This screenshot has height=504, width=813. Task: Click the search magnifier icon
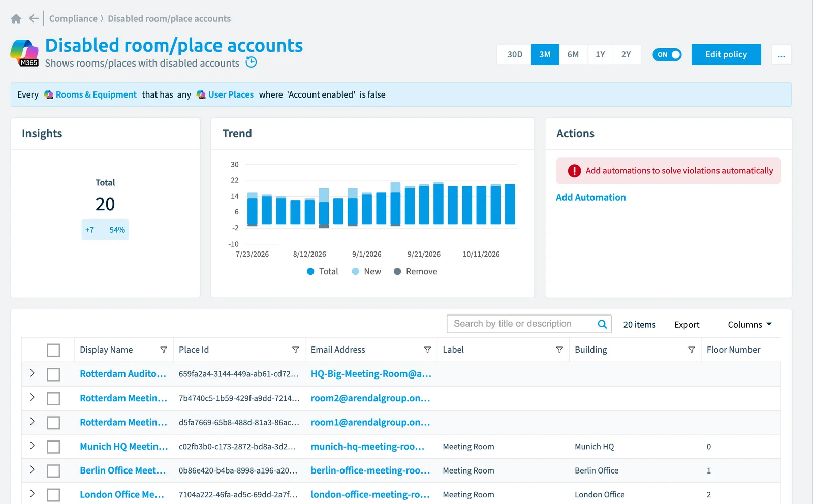[x=602, y=324]
